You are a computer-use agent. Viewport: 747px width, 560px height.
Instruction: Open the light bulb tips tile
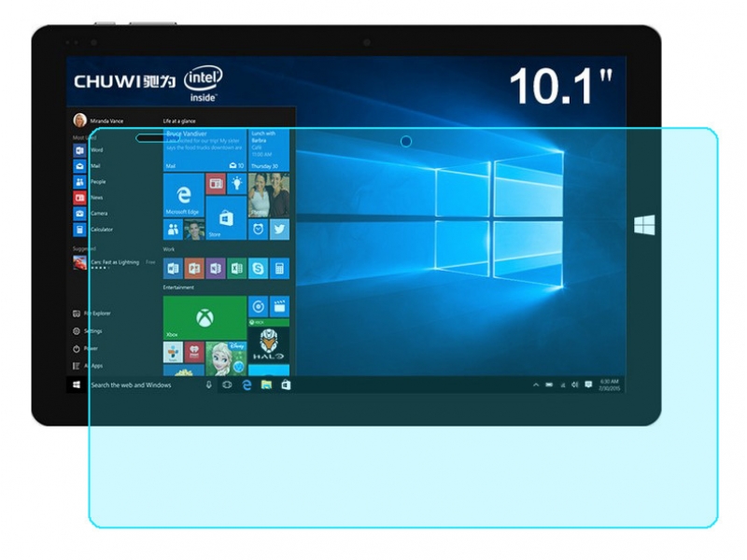point(236,184)
